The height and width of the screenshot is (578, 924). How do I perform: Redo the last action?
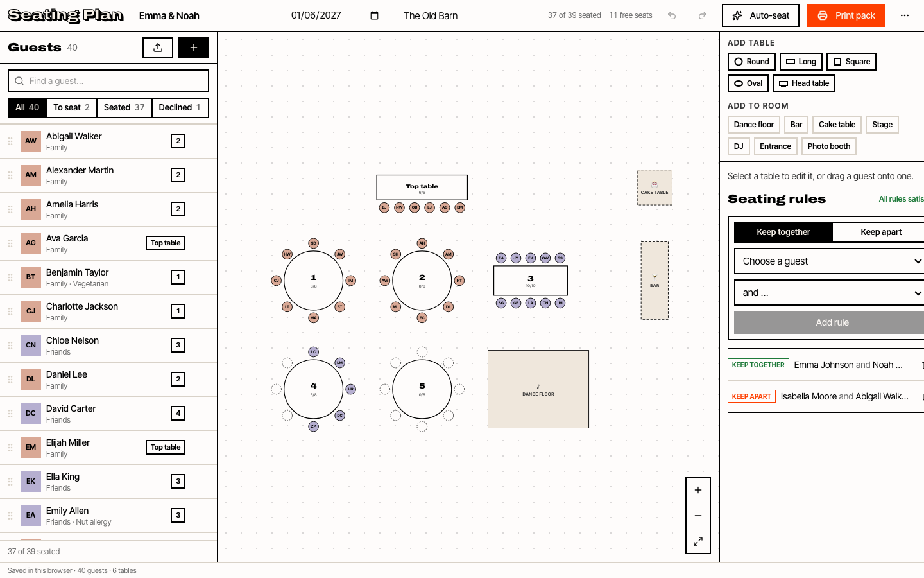click(703, 15)
